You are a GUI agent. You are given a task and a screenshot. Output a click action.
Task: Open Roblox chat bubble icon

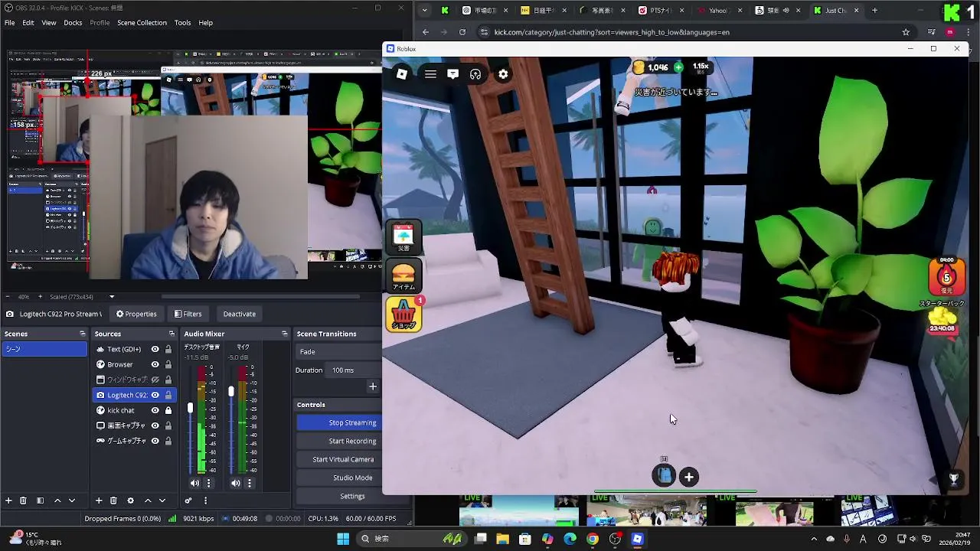tap(453, 74)
